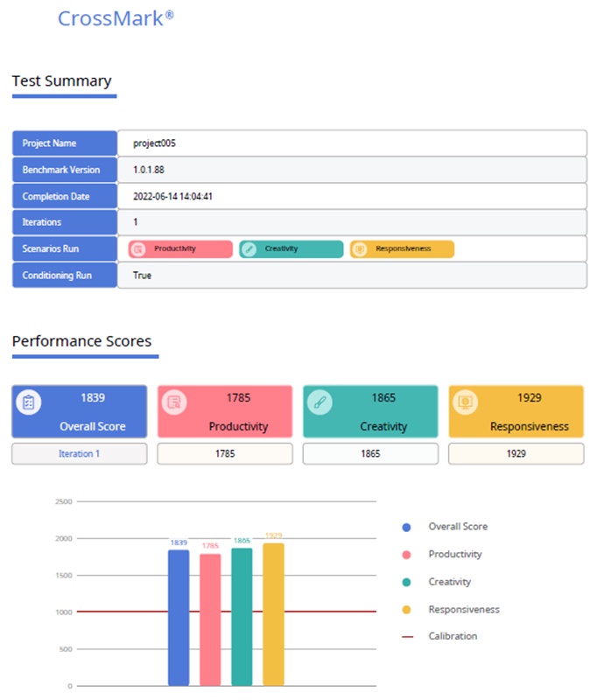Image resolution: width=597 pixels, height=700 pixels.
Task: Click the blue Overall Score bar in chart
Action: [179, 618]
